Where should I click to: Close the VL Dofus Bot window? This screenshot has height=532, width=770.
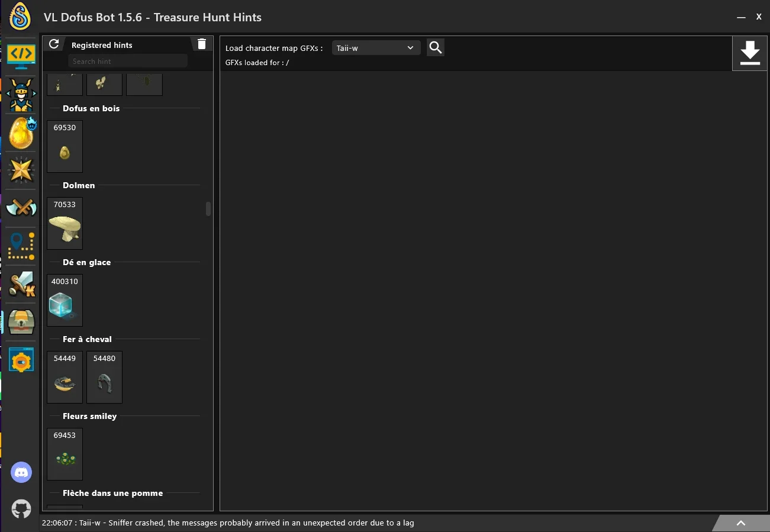(x=759, y=17)
